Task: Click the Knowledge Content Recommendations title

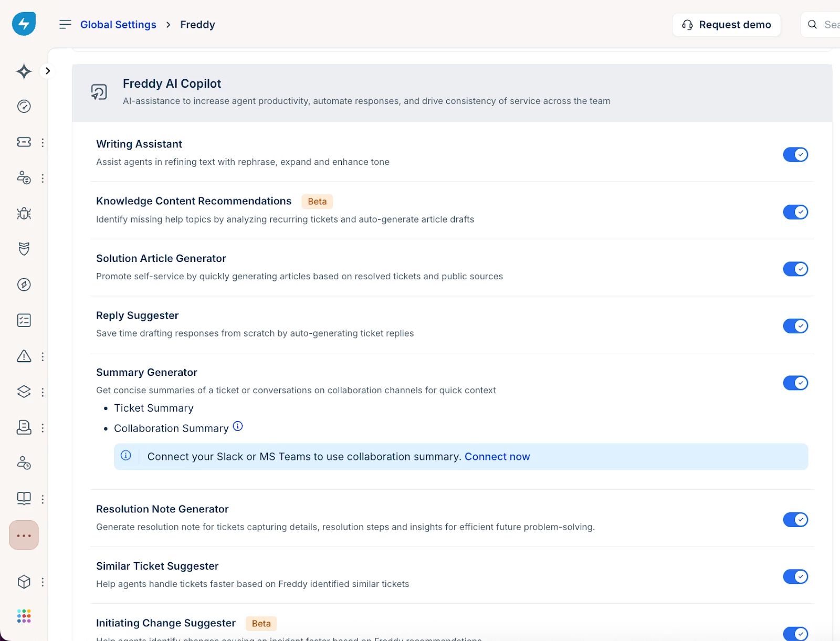Action: coord(194,201)
